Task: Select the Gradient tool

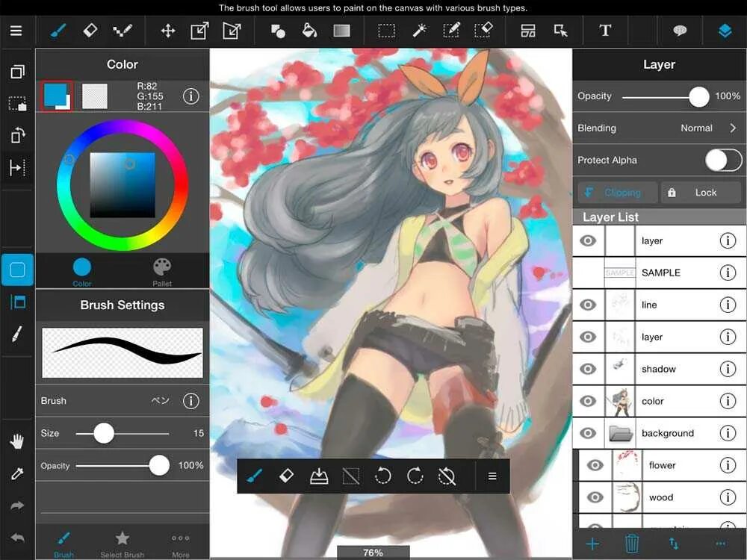Action: [x=341, y=31]
